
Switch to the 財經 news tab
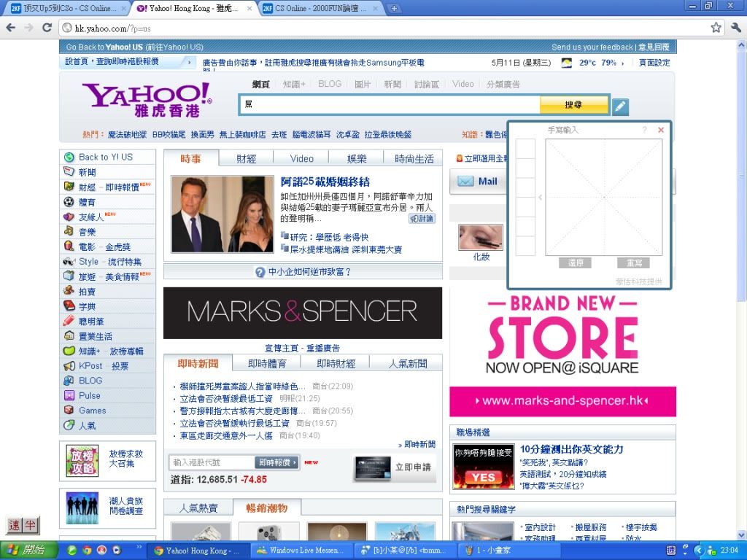pyautogui.click(x=246, y=158)
